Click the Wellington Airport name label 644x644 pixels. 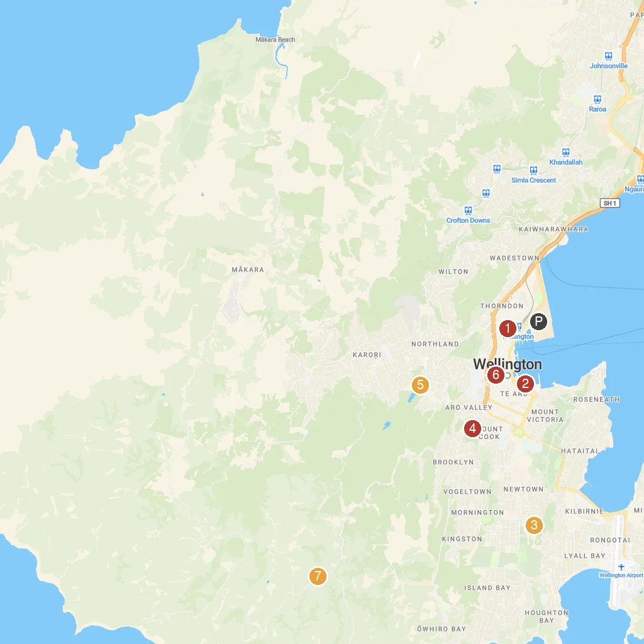click(x=621, y=575)
